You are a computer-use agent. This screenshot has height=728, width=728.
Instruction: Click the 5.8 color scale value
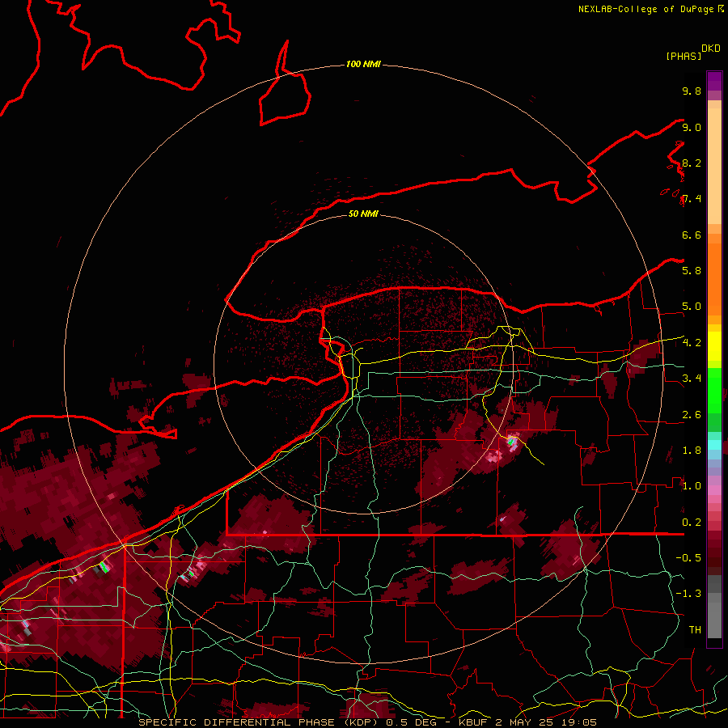pyautogui.click(x=692, y=271)
